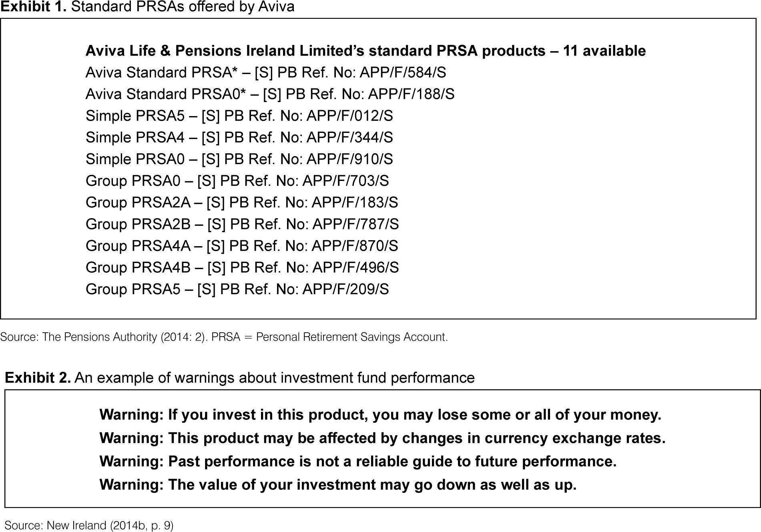Click the Exhibit 2 title heading
Image resolution: width=761 pixels, height=532 pixels.
(239, 377)
